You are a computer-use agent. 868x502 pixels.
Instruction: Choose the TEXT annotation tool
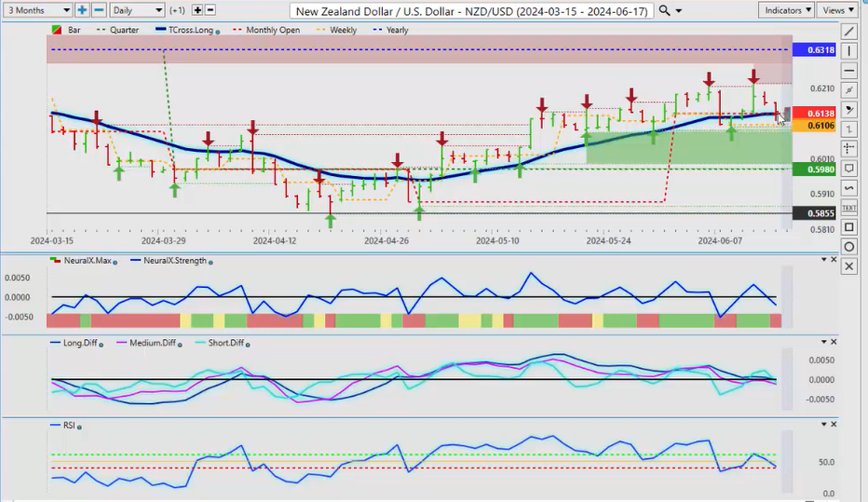[848, 207]
